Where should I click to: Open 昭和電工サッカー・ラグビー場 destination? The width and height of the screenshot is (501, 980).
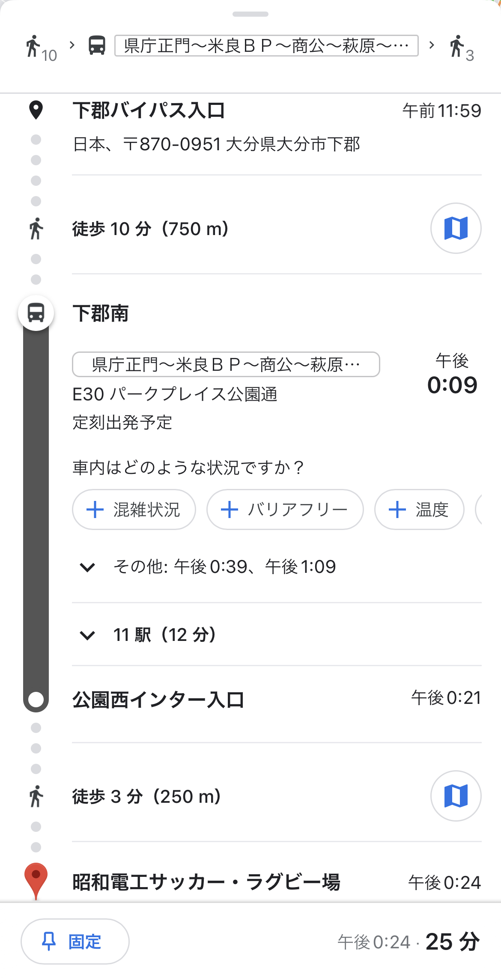click(x=206, y=882)
